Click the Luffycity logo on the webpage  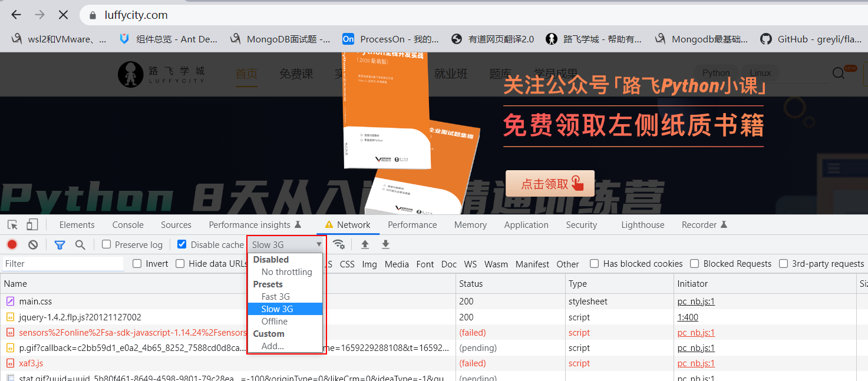point(161,74)
